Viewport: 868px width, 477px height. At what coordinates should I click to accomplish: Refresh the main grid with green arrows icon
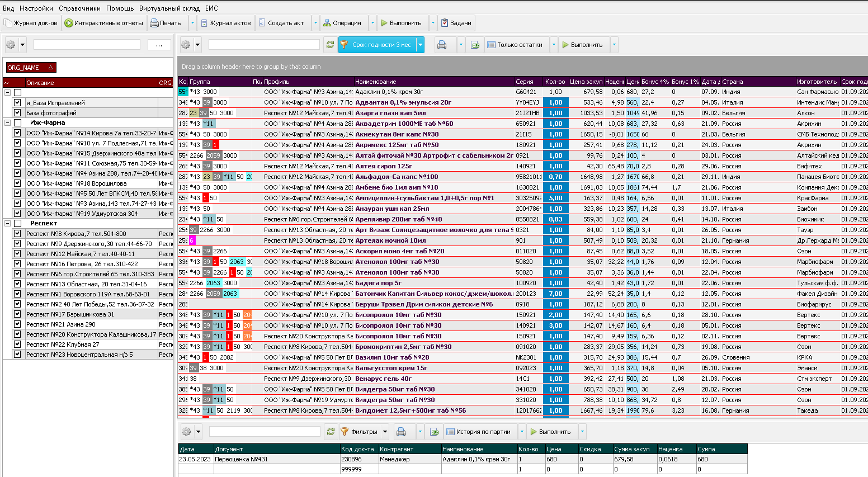tap(330, 45)
